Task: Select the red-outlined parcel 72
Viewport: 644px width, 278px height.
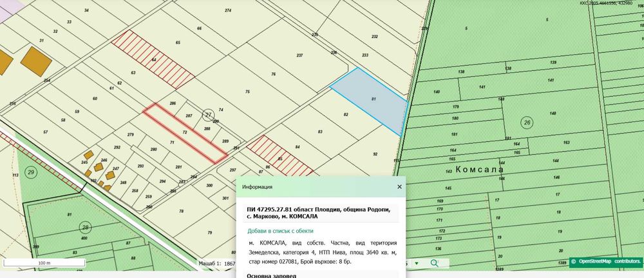Action: [x=185, y=133]
